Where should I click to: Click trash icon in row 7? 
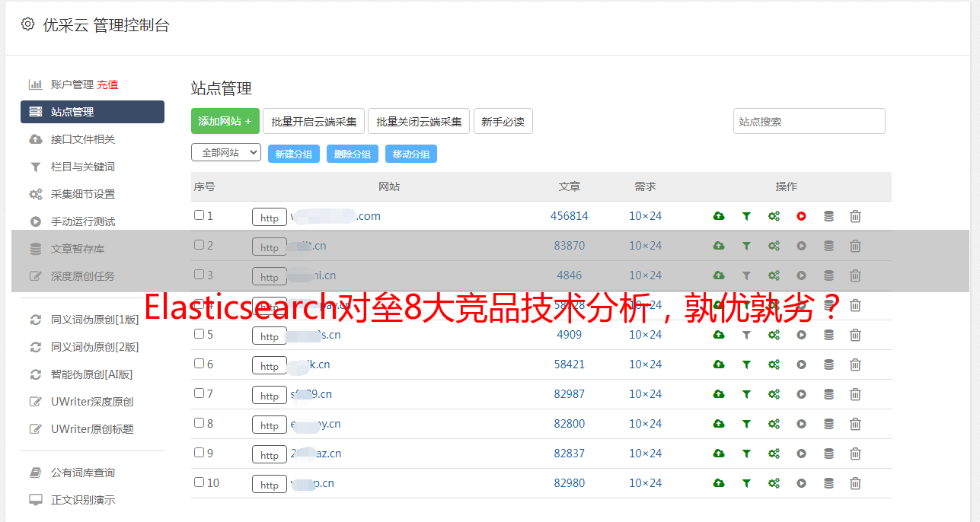coord(855,394)
